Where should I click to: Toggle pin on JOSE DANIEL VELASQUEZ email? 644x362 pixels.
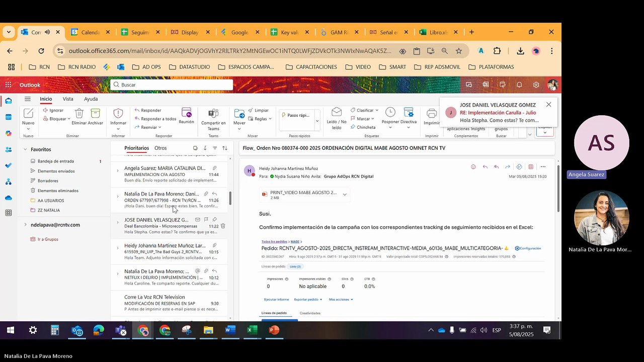pos(214,220)
